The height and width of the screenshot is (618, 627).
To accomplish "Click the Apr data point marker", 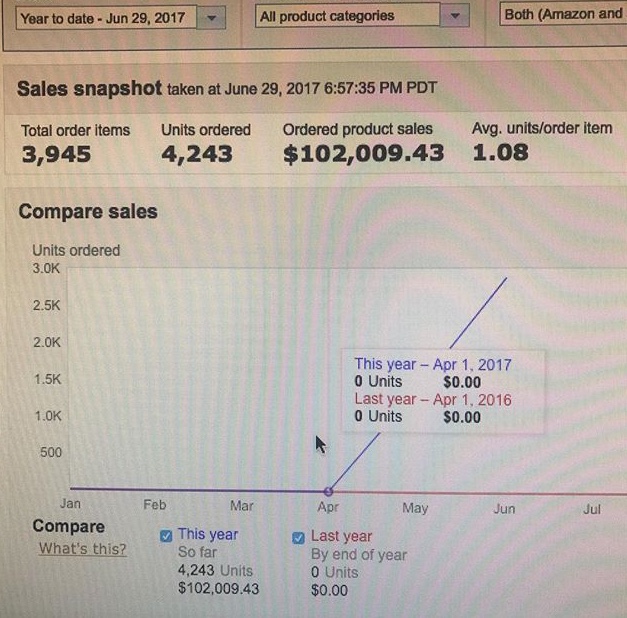I will [x=328, y=491].
